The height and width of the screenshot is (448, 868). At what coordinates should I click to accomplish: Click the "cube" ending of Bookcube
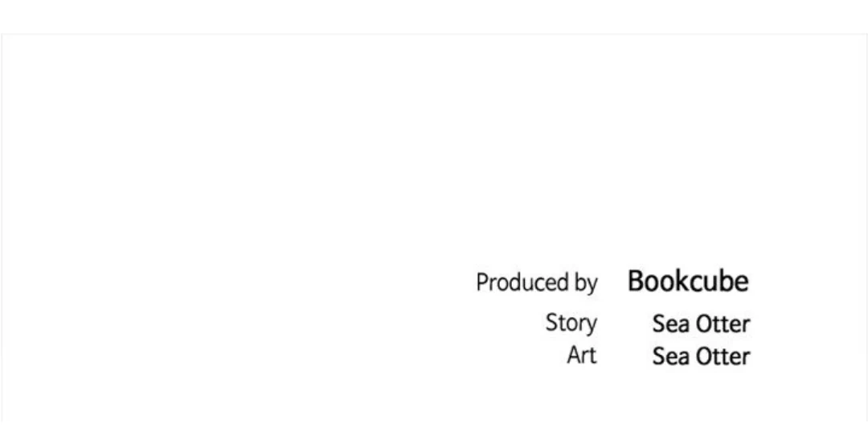[x=719, y=282]
